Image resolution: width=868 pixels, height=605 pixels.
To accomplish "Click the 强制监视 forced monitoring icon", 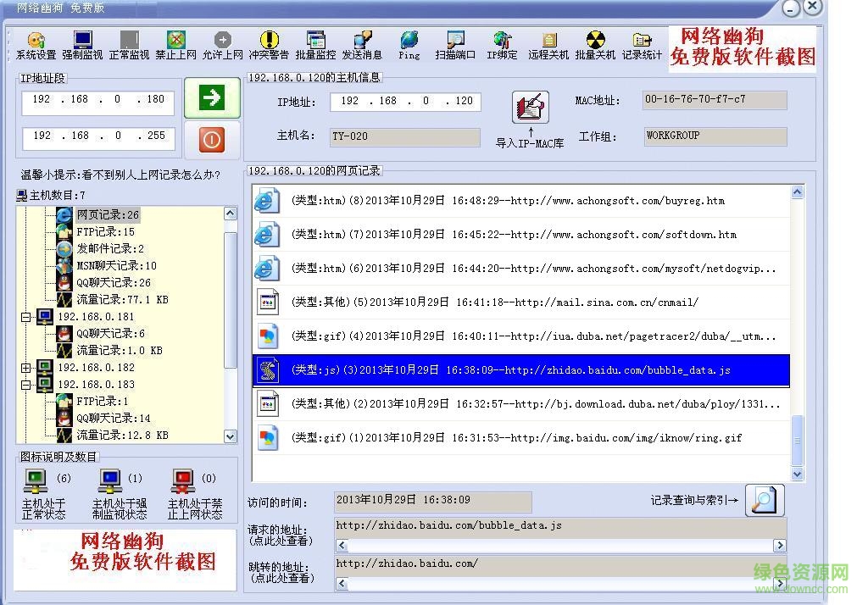I will tap(82, 46).
